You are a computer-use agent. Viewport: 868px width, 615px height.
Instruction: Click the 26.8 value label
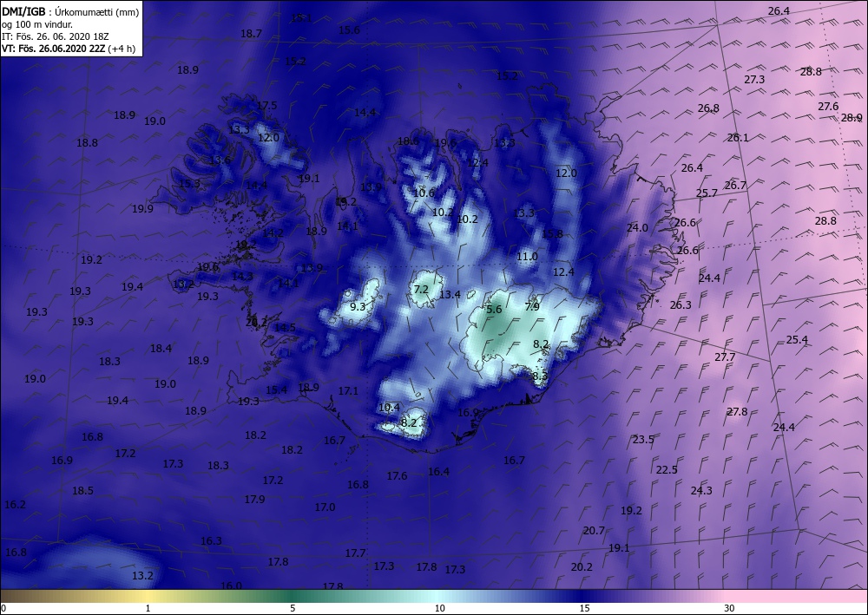[708, 108]
